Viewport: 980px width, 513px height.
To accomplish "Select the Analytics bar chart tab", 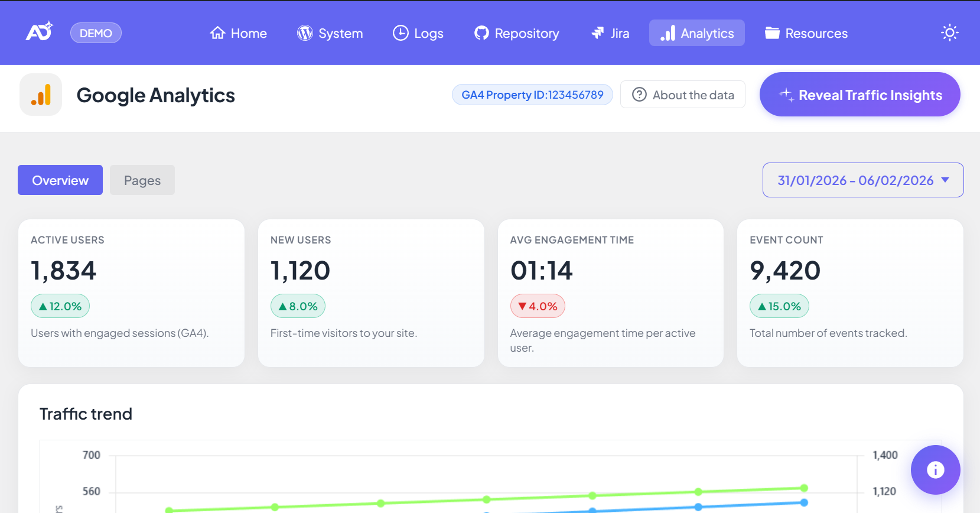I will tap(696, 33).
